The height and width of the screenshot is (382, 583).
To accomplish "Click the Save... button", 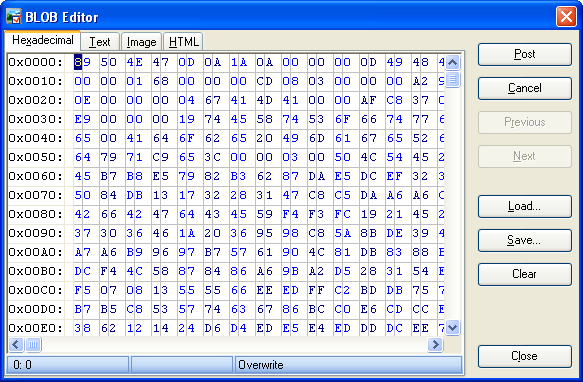I will point(525,240).
